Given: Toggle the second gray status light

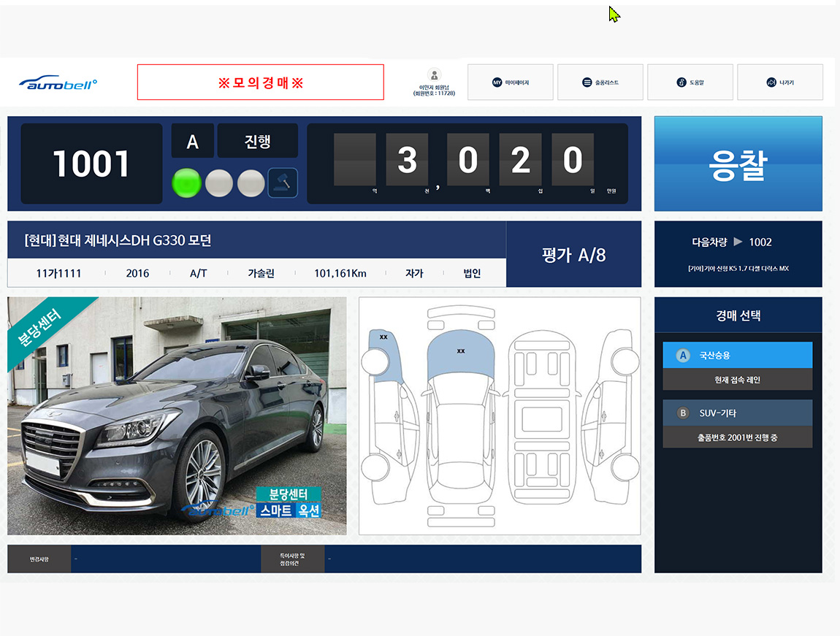Looking at the screenshot, I should pyautogui.click(x=251, y=183).
